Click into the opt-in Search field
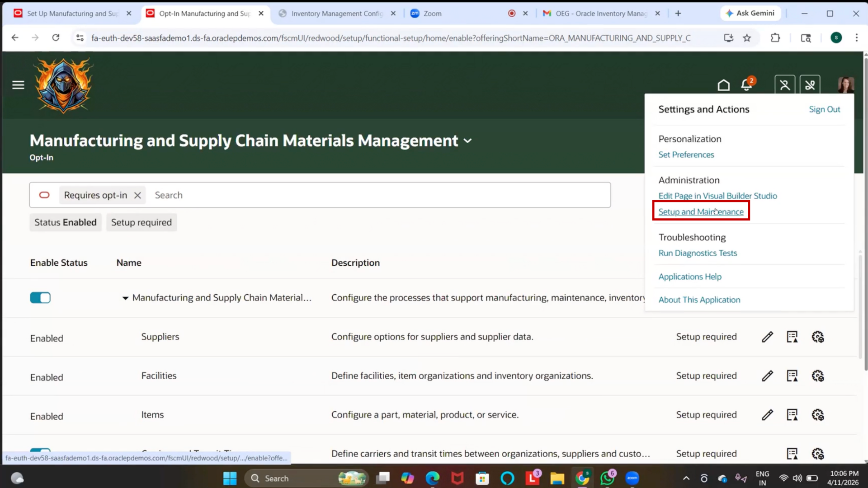 (380, 195)
